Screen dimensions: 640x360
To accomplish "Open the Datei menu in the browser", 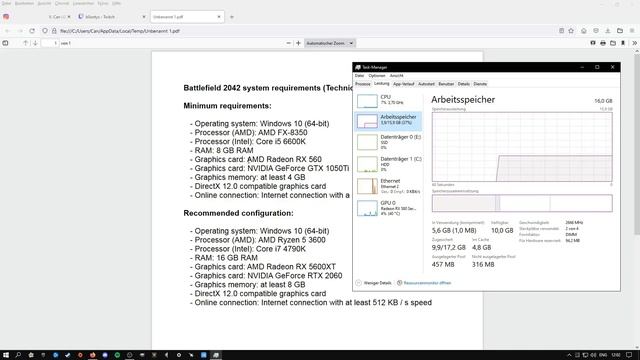I will click(7, 3).
